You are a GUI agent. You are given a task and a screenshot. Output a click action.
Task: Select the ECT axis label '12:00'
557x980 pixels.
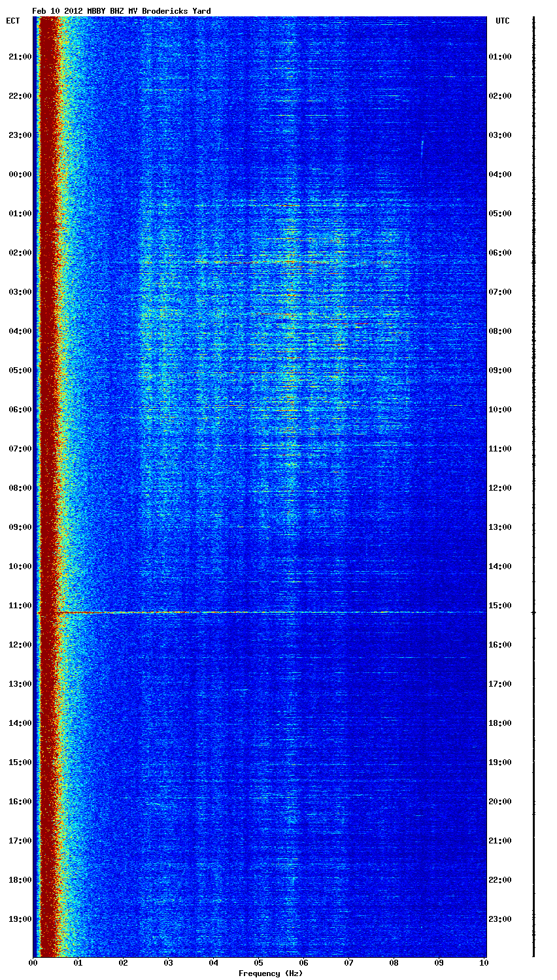point(20,645)
